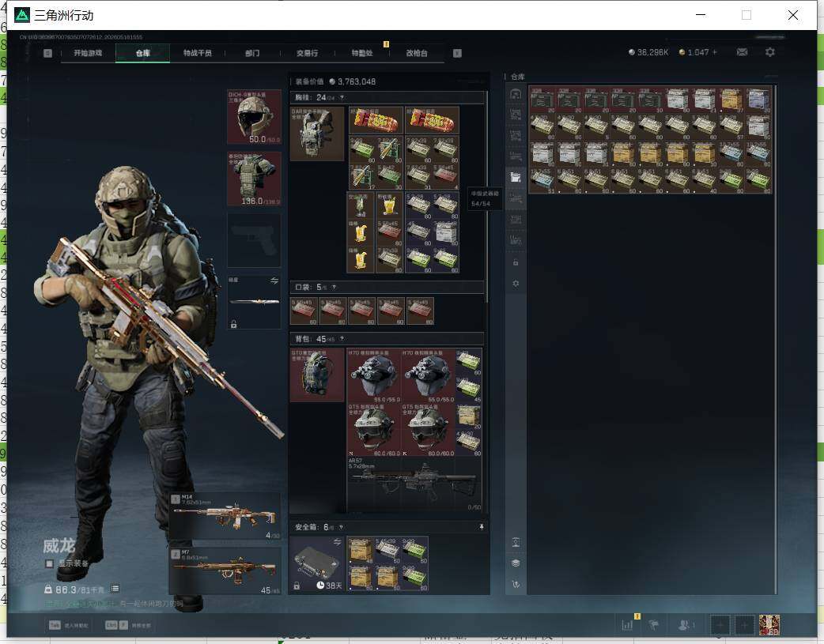Select the AR57 rifle in the backpack
The width and height of the screenshot is (824, 644).
[x=414, y=484]
